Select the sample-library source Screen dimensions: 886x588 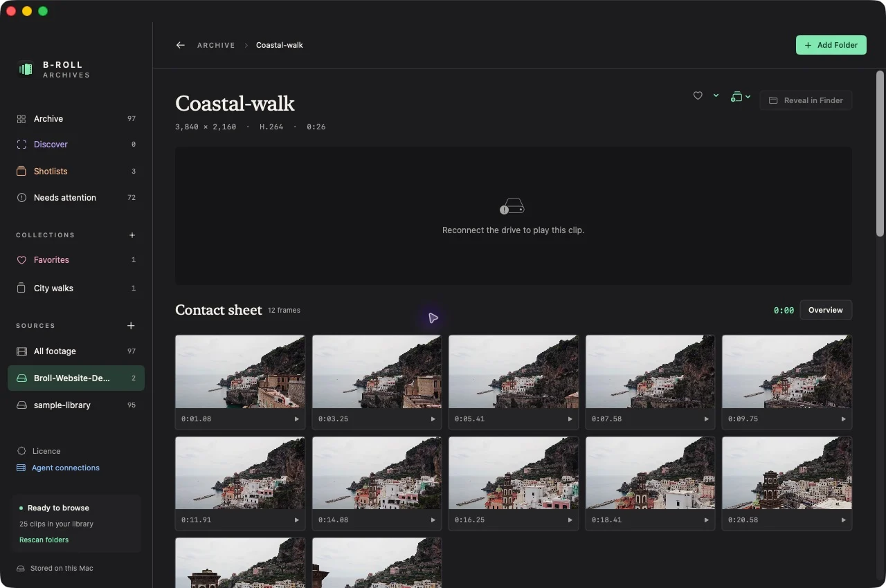pyautogui.click(x=76, y=405)
